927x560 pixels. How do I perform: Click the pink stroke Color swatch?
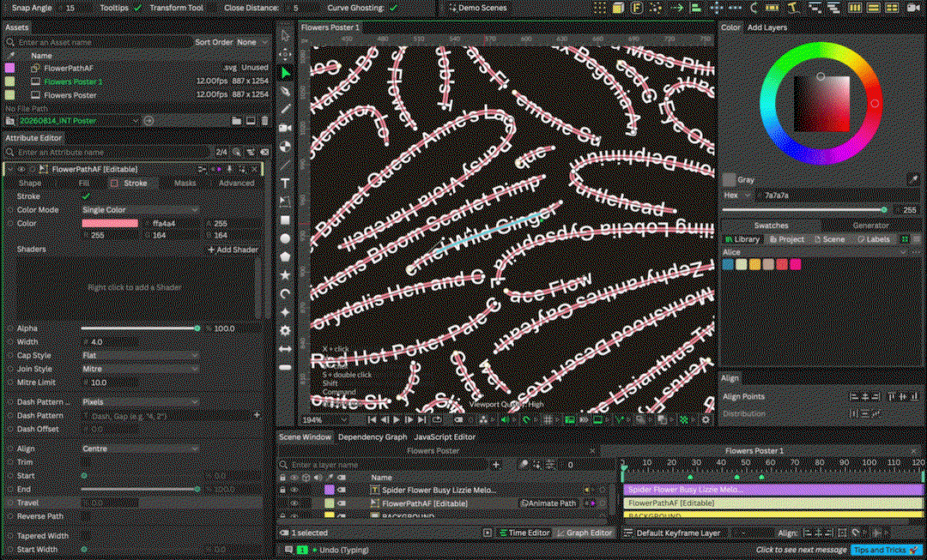pos(110,223)
